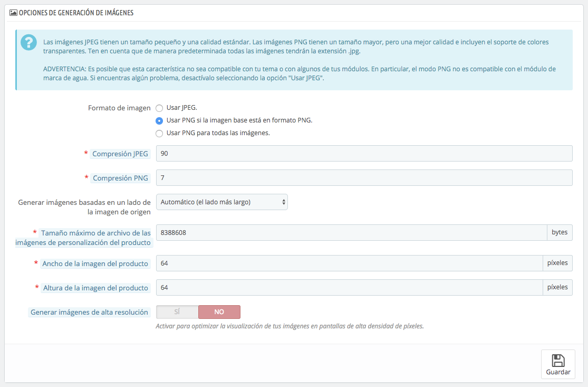588x387 pixels.
Task: Toggle high resolution images to SÍ
Action: [x=177, y=312]
